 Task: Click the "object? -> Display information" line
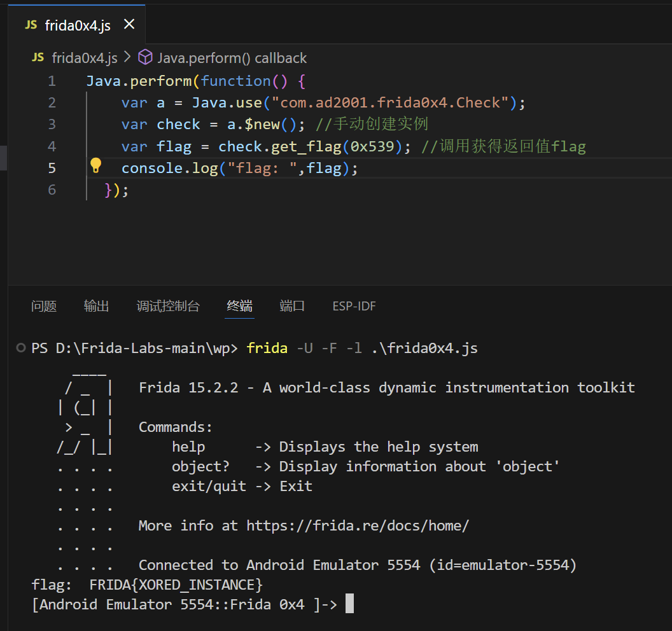(x=365, y=466)
